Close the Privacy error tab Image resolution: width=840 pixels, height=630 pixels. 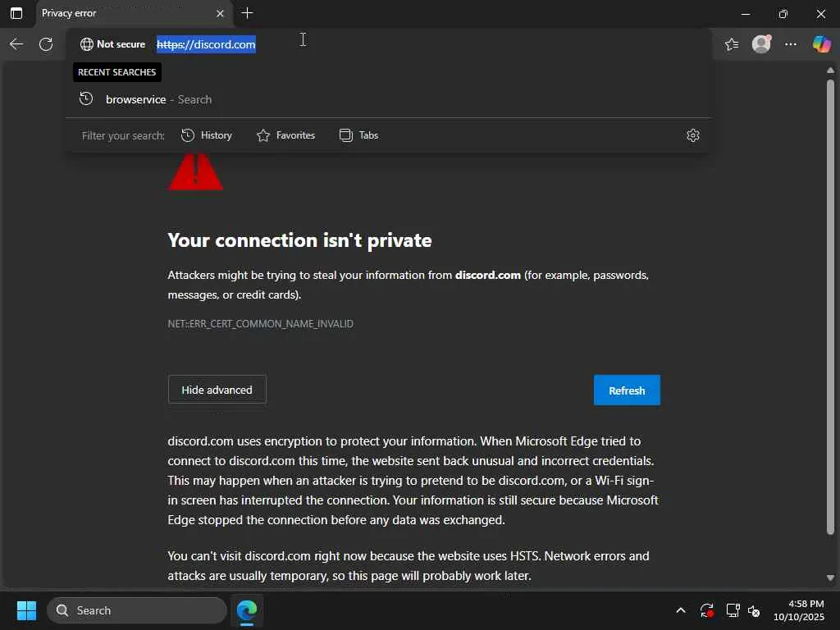(x=220, y=13)
